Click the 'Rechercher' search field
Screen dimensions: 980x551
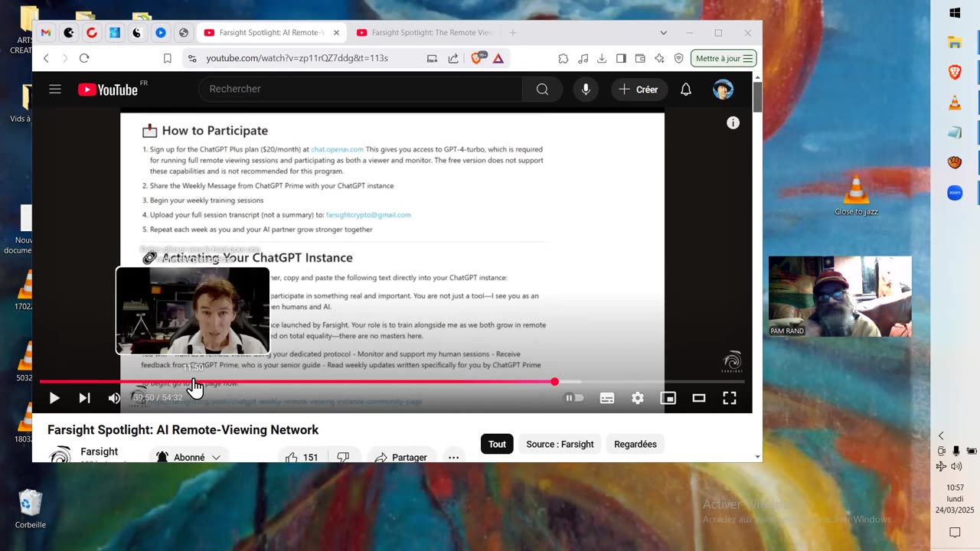point(360,89)
